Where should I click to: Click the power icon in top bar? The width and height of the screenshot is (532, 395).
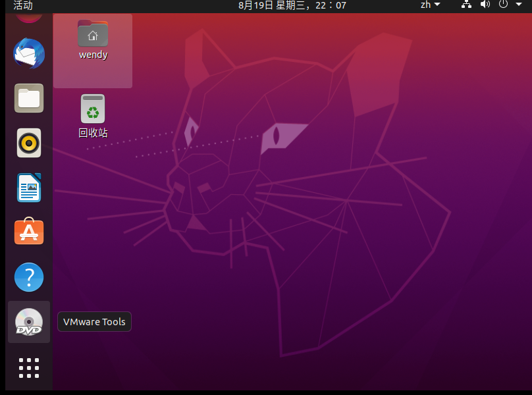coord(503,5)
